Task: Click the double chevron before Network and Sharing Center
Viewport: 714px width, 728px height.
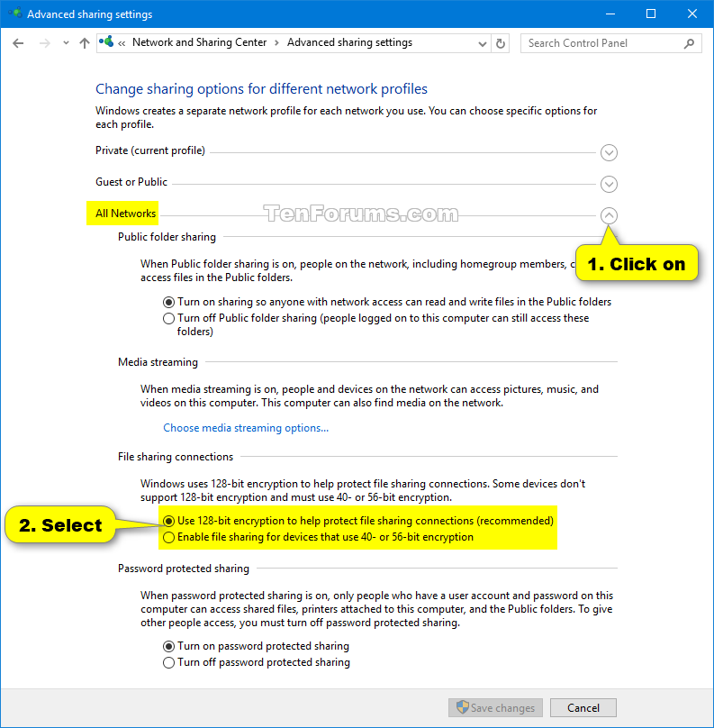Action: click(x=122, y=43)
